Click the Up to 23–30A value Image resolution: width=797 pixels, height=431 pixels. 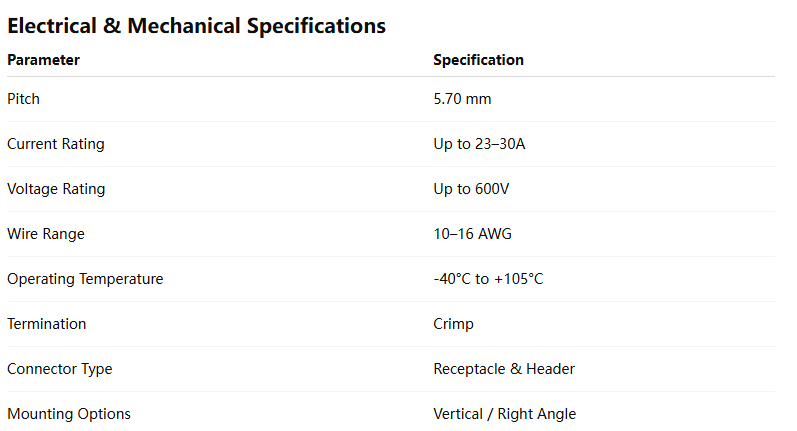(x=479, y=144)
